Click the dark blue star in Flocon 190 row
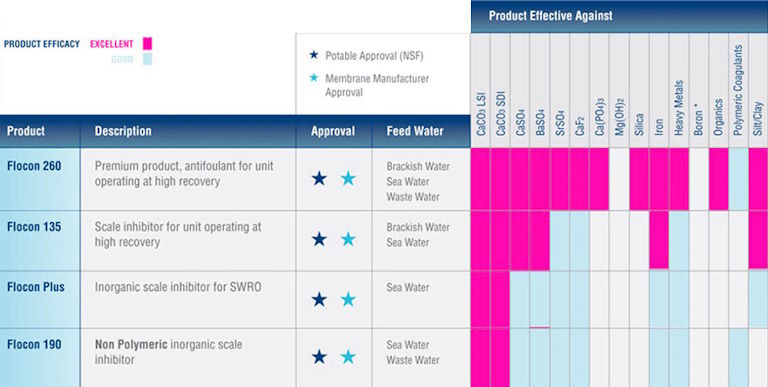This screenshot has width=768, height=387. click(x=319, y=357)
